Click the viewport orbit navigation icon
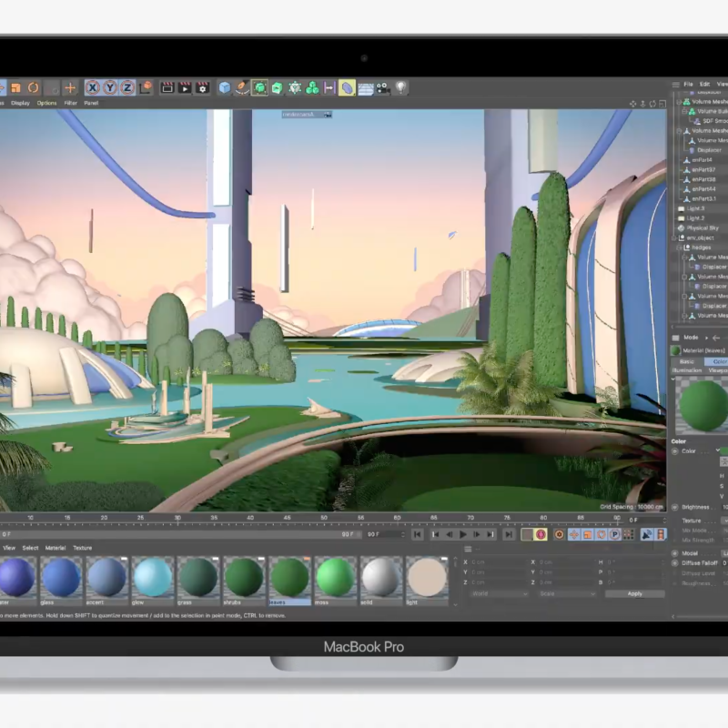 pos(652,104)
